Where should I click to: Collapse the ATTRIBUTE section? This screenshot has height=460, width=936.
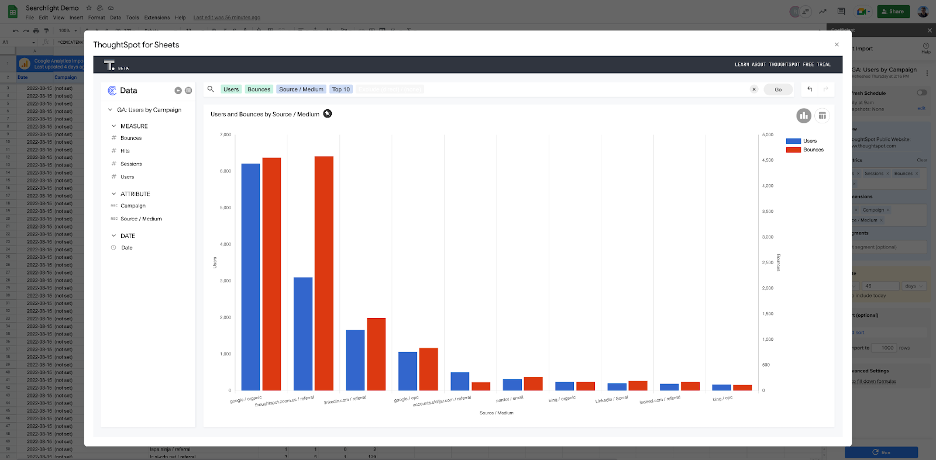(x=114, y=194)
